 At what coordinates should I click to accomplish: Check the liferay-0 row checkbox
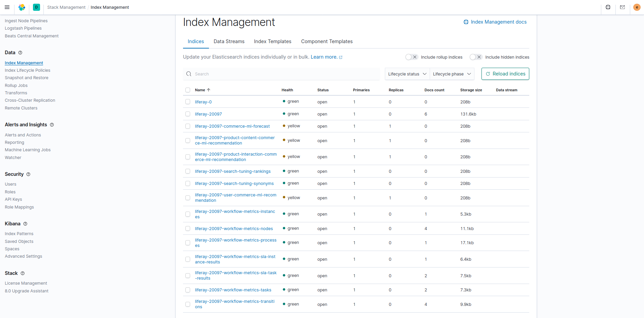pos(188,102)
